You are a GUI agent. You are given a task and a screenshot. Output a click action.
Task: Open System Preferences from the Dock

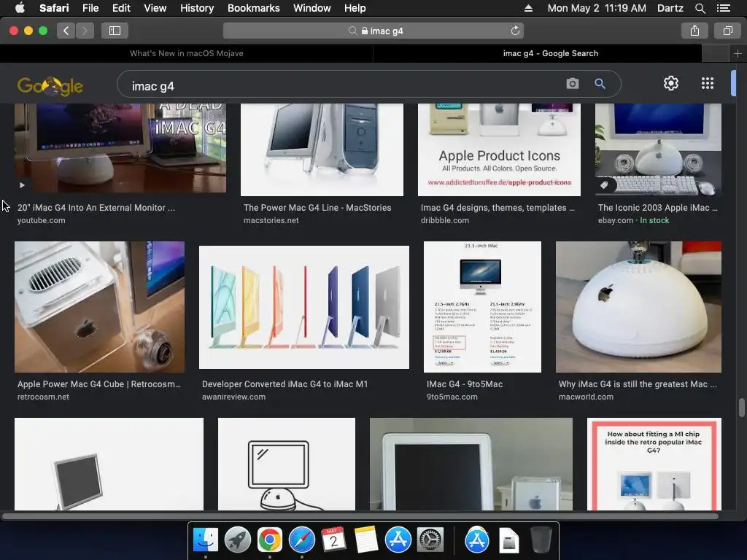click(430, 540)
